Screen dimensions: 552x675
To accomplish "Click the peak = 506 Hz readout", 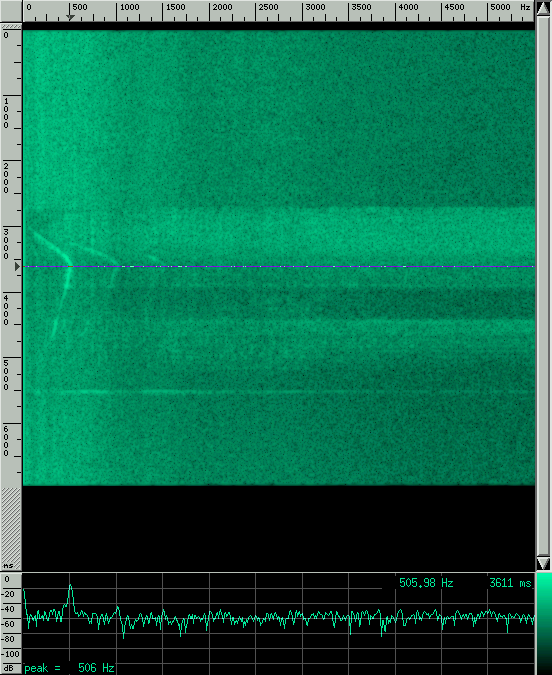I will coord(69,668).
